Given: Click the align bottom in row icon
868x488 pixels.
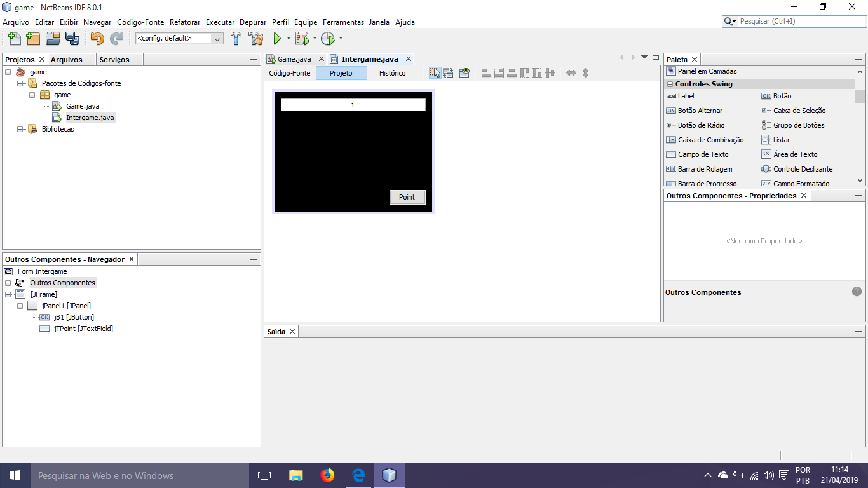Looking at the screenshot, I should pyautogui.click(x=537, y=73).
